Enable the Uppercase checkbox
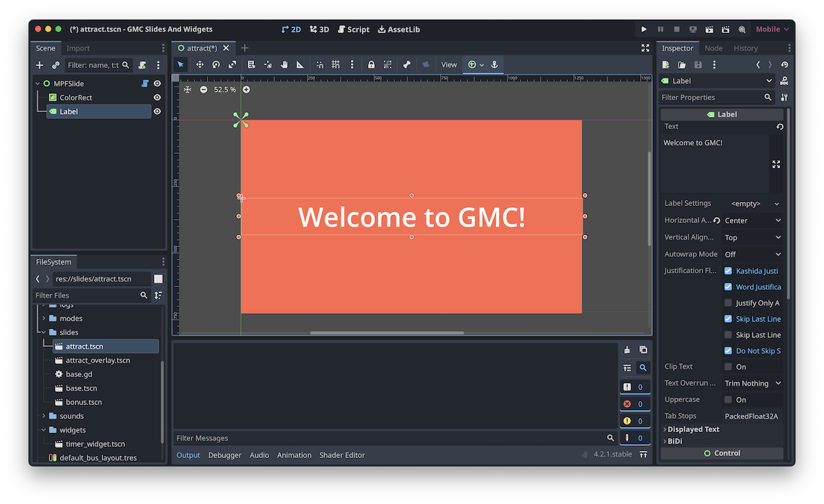The height and width of the screenshot is (504, 824). [728, 400]
